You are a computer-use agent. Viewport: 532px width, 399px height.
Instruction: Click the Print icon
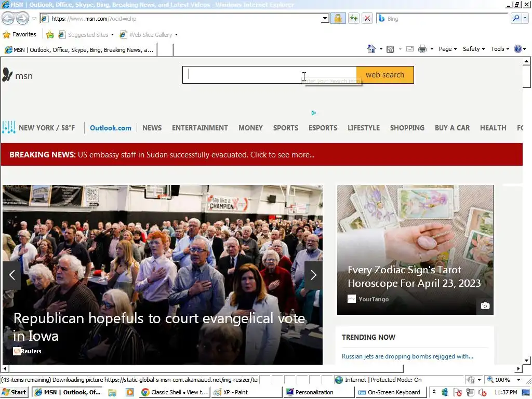(x=422, y=49)
